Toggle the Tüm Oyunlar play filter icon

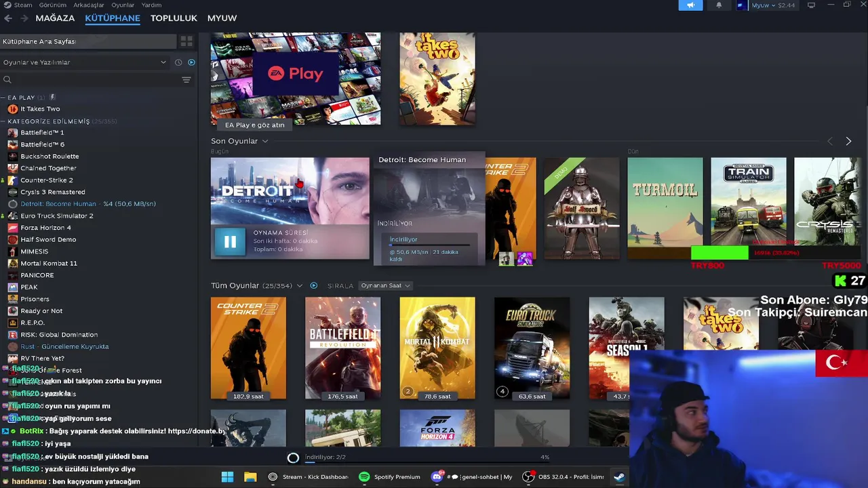coord(313,285)
